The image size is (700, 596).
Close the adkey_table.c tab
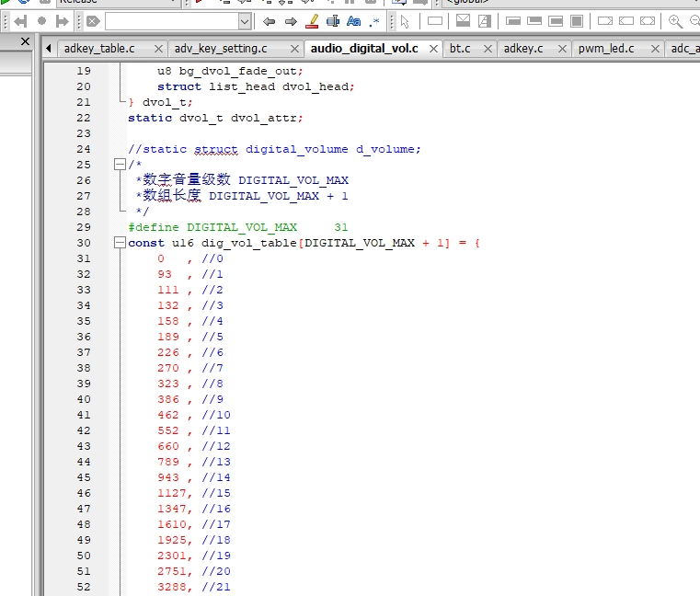click(x=158, y=49)
